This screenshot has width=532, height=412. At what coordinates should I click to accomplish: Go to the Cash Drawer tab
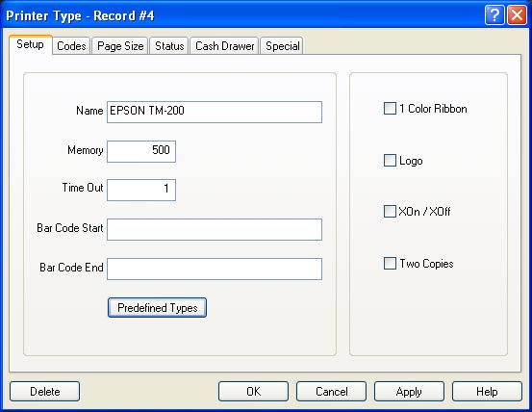click(224, 46)
